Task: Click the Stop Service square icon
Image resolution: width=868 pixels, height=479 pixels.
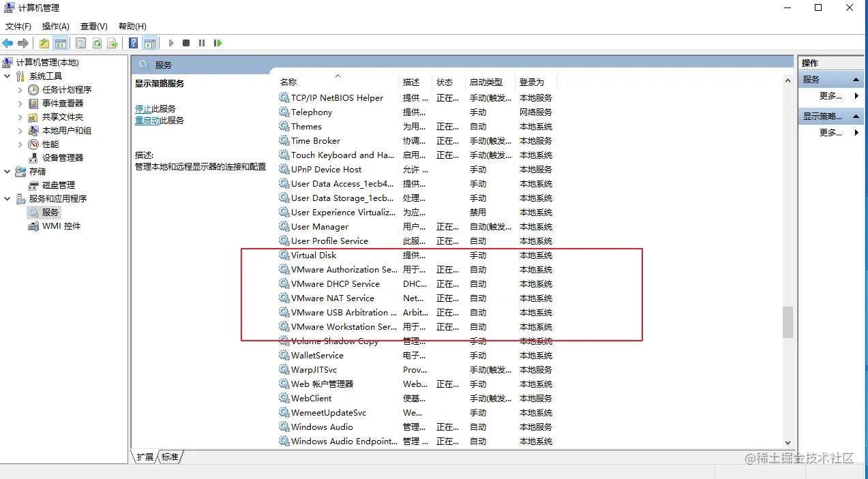Action: point(186,43)
